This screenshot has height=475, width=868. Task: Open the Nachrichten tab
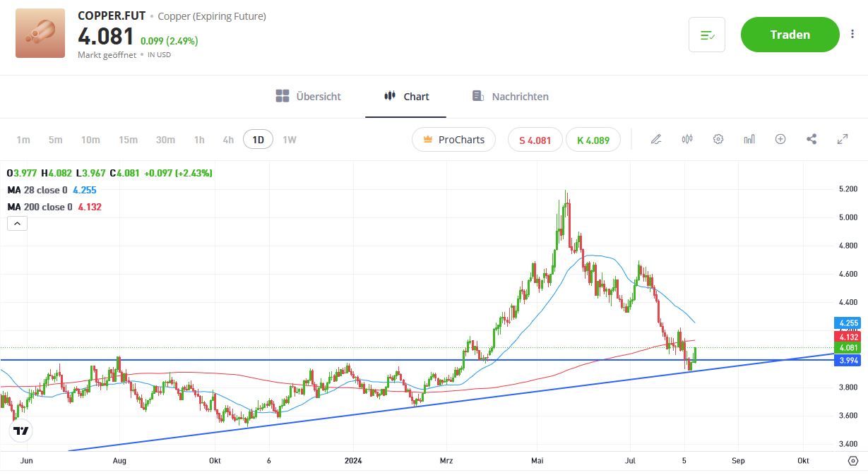510,96
